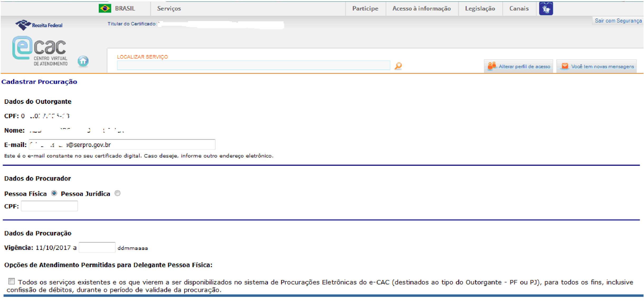This screenshot has height=306, width=644.
Task: Click the Brazil flag icon
Action: (x=105, y=8)
